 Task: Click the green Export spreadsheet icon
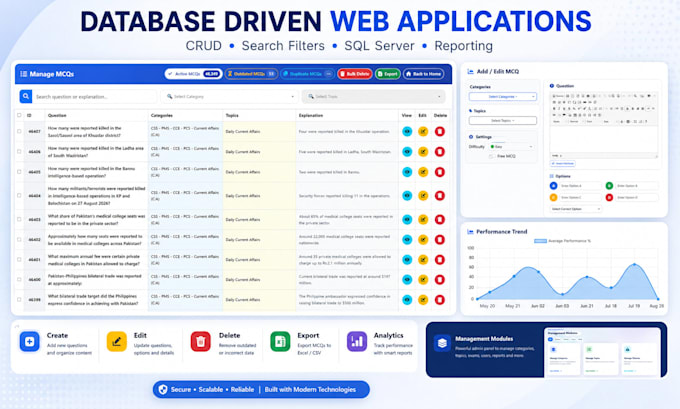280,342
